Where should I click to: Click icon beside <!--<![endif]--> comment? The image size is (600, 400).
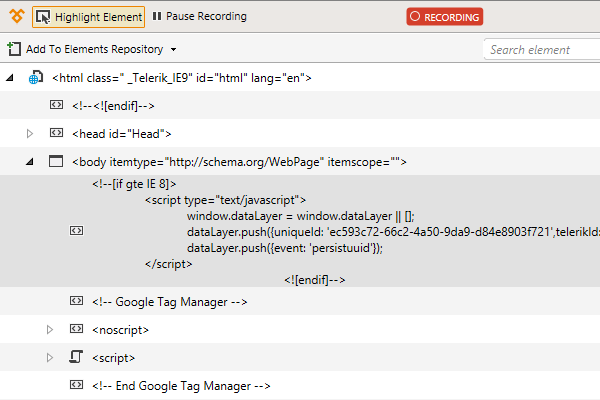click(x=56, y=105)
